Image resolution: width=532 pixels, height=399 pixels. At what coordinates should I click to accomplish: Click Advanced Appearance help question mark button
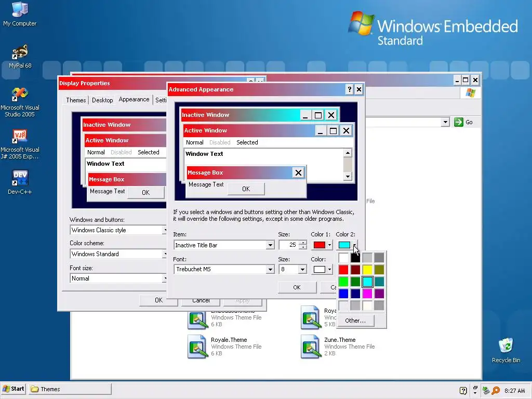[350, 89]
